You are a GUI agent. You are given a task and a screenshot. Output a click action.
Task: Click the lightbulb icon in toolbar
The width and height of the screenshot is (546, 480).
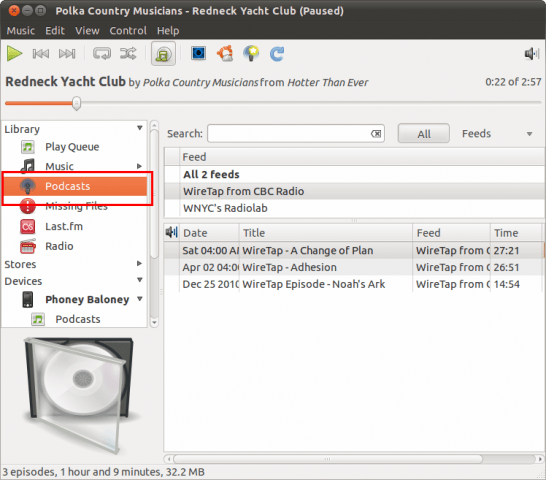click(x=251, y=54)
